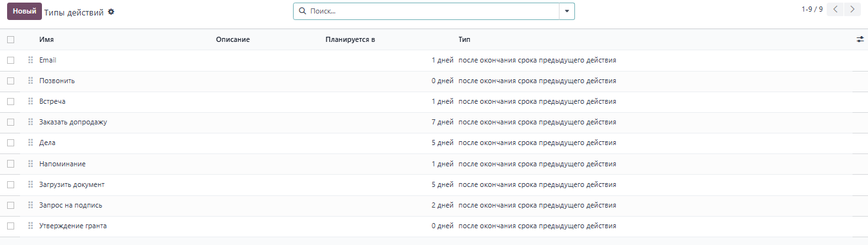
Task: Check the Запрос на подпись row checkbox
Action: (x=10, y=205)
